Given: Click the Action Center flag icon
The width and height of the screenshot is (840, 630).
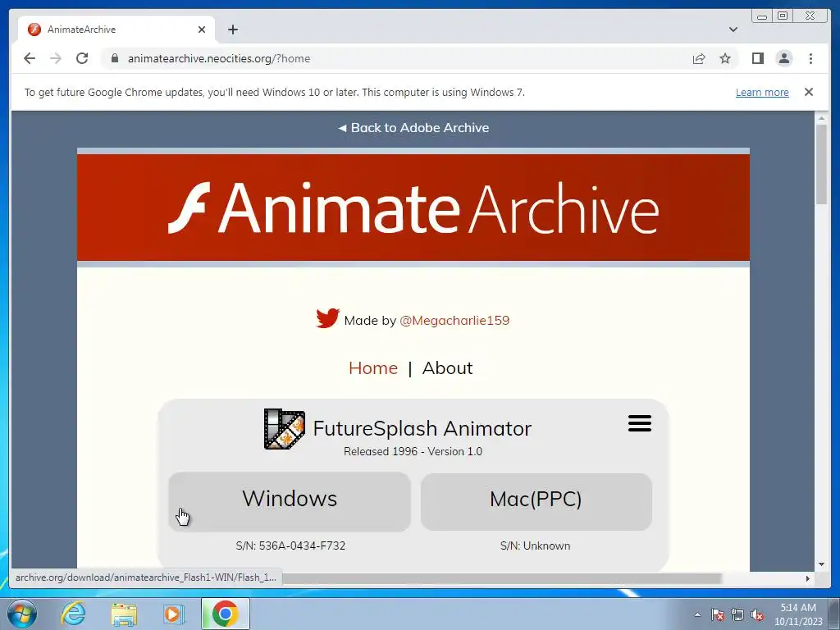Looking at the screenshot, I should pyautogui.click(x=718, y=614).
